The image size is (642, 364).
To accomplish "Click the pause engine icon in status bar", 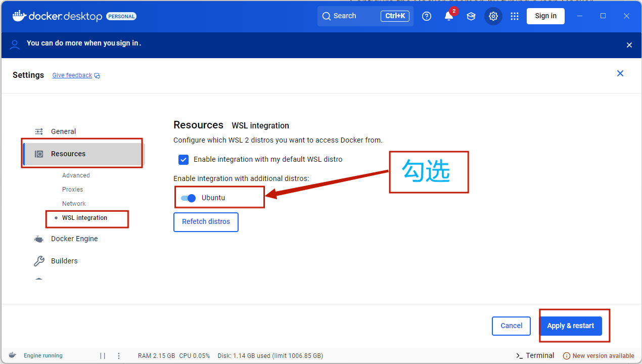I will pyautogui.click(x=103, y=356).
